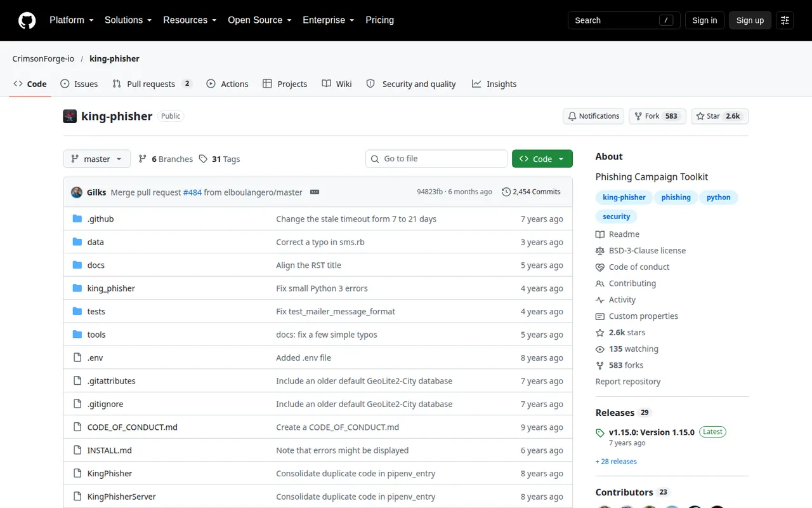Click the Sign in button
This screenshot has height=508, width=812.
[704, 20]
